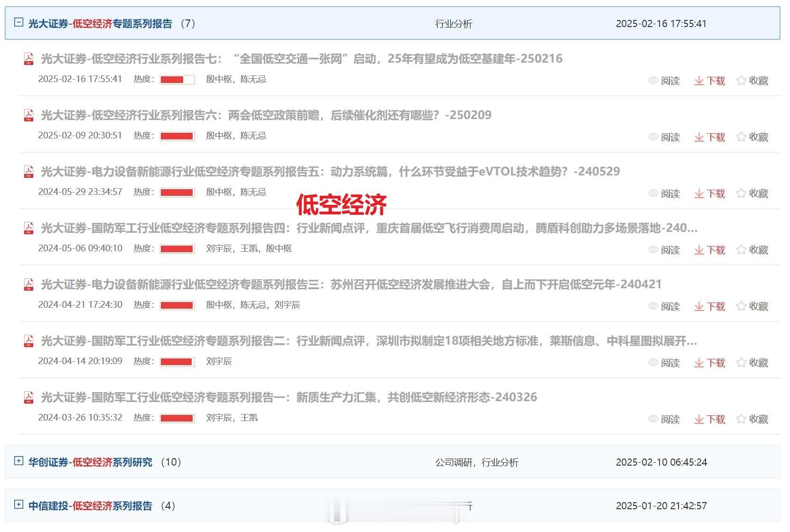Click date 2024-05-29 23:34:57
The width and height of the screenshot is (790, 532).
[x=80, y=192]
